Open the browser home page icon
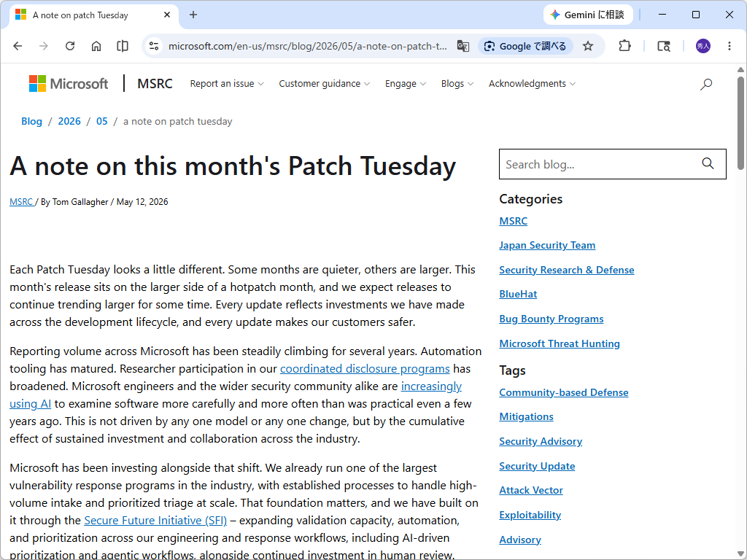 click(x=96, y=46)
